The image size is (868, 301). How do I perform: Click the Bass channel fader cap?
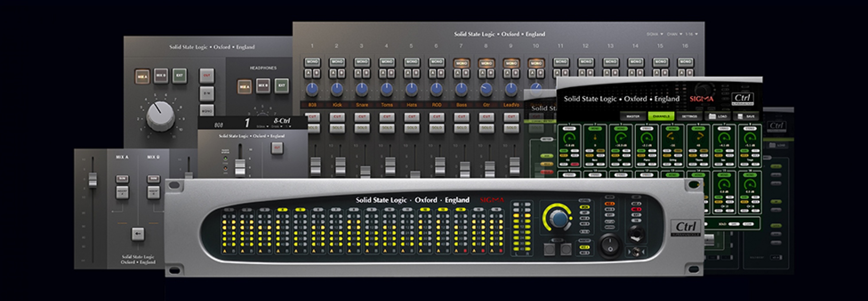click(x=465, y=170)
